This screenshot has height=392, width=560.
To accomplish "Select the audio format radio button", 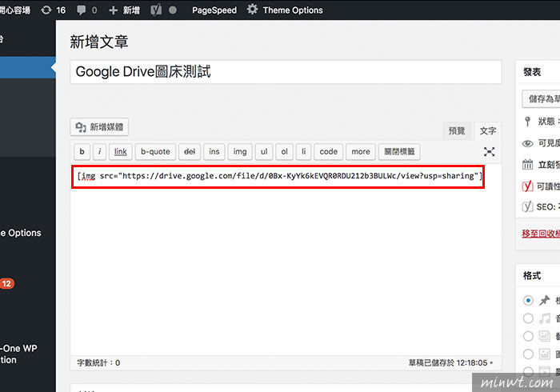I will 528,318.
